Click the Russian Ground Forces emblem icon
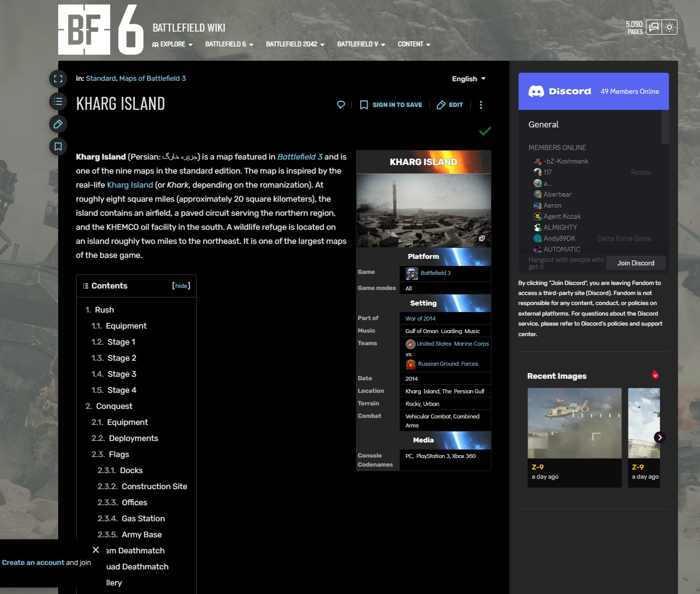The width and height of the screenshot is (700, 594). [x=411, y=364]
